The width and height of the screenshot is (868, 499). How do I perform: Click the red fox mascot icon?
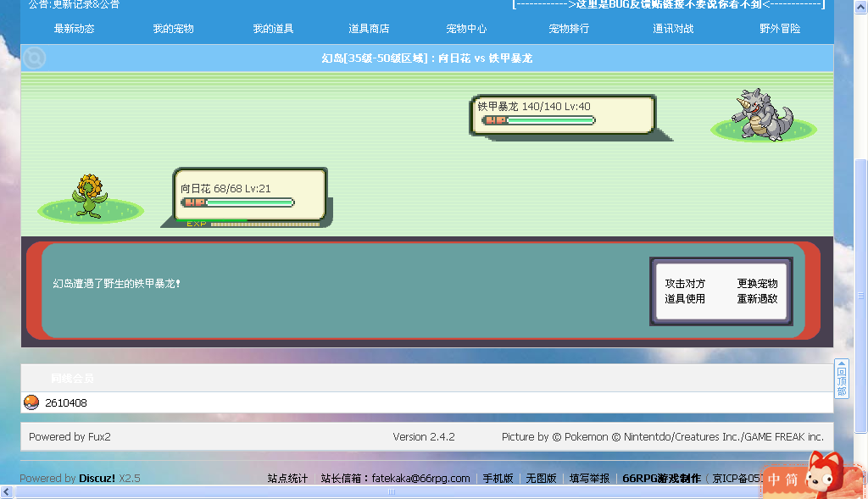coord(825,474)
